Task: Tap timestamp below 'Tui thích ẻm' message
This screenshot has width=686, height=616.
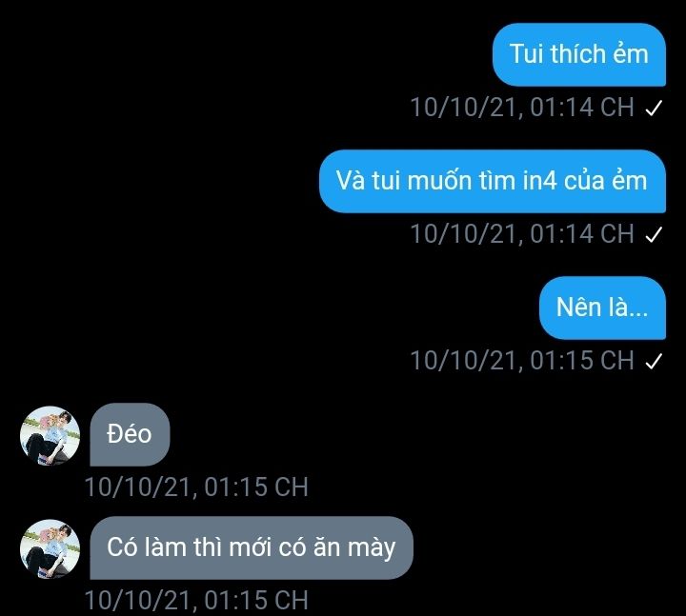Action: (522, 108)
